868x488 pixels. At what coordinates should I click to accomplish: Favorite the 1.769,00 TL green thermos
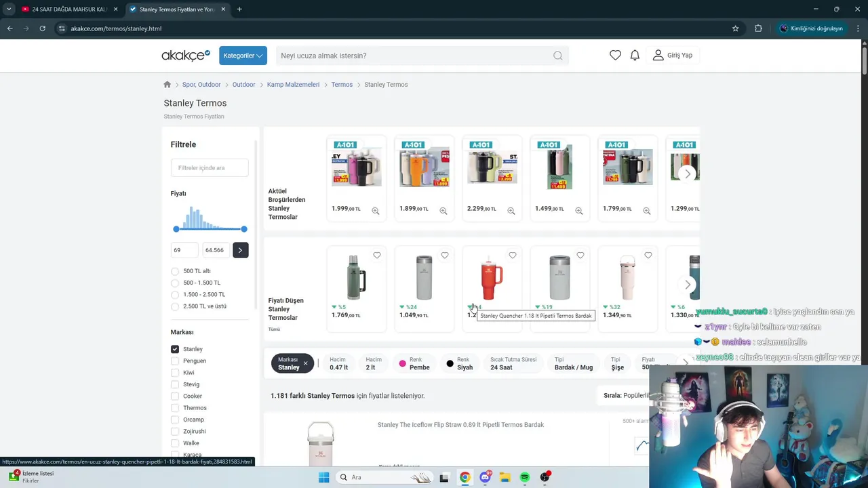click(x=377, y=256)
